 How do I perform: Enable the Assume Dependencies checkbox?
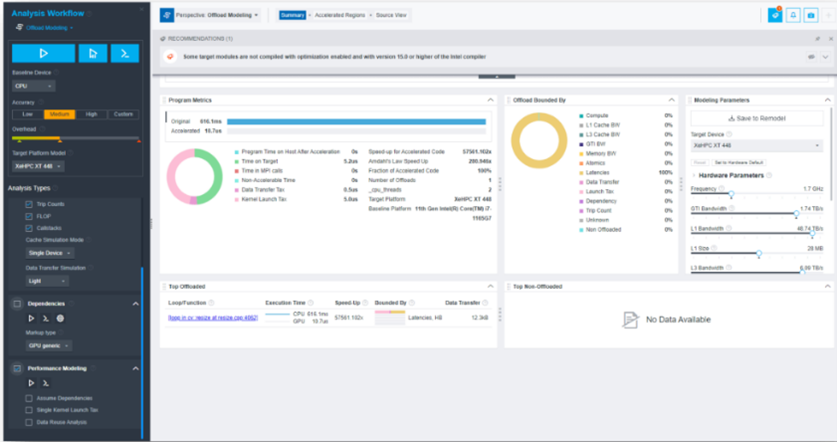[28, 397]
